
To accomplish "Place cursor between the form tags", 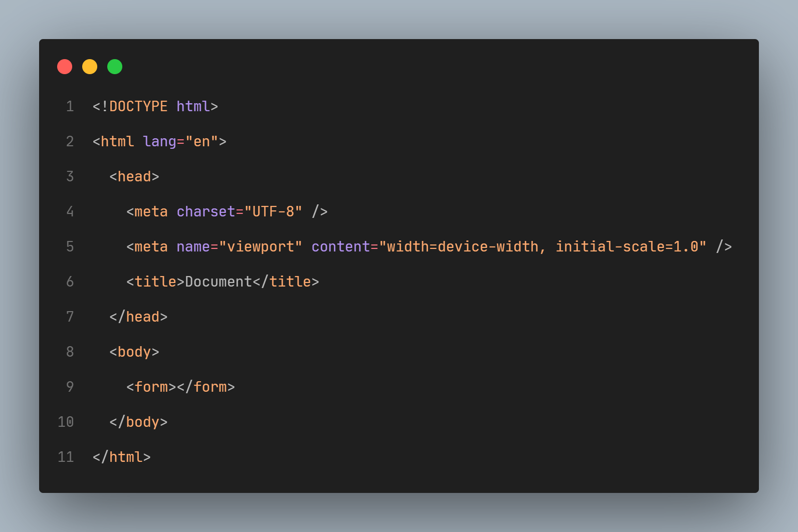I will pos(176,387).
